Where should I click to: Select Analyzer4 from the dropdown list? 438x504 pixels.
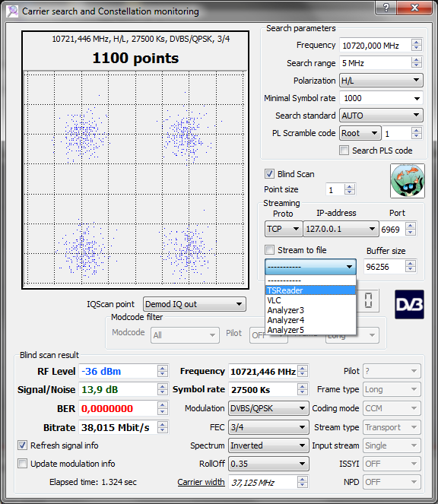coord(310,320)
